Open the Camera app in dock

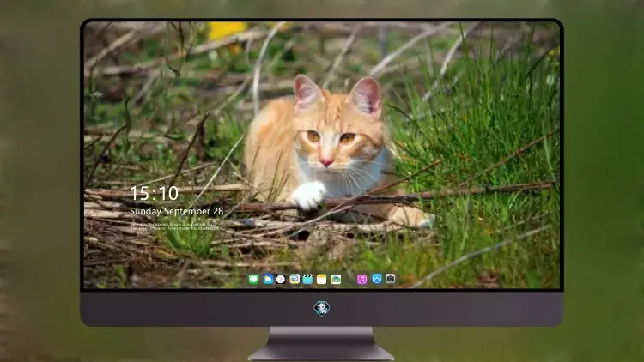391,279
